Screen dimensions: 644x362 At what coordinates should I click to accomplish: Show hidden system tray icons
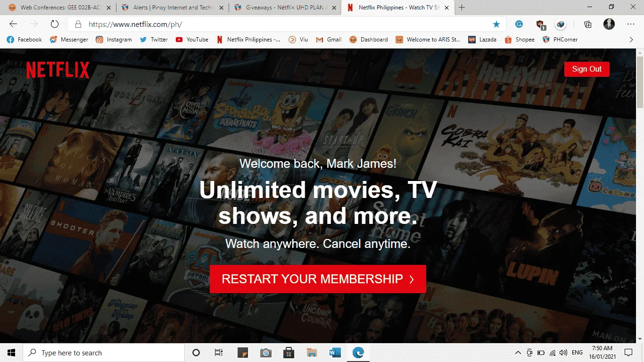tap(518, 353)
